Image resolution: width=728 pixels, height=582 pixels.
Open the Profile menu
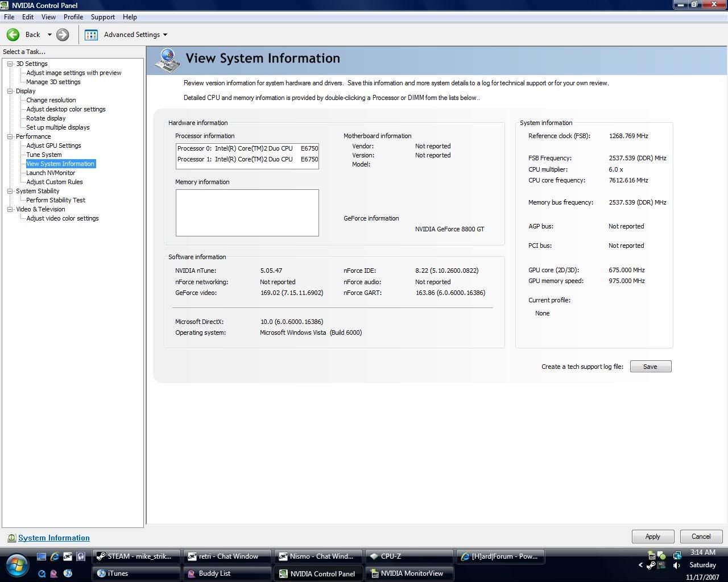point(73,17)
